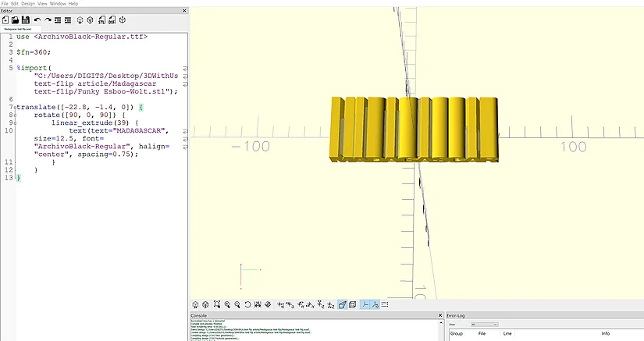Viewport: 644px width, 341px height.
Task: Toggle Perspective projection mode
Action: pyautogui.click(x=342, y=304)
